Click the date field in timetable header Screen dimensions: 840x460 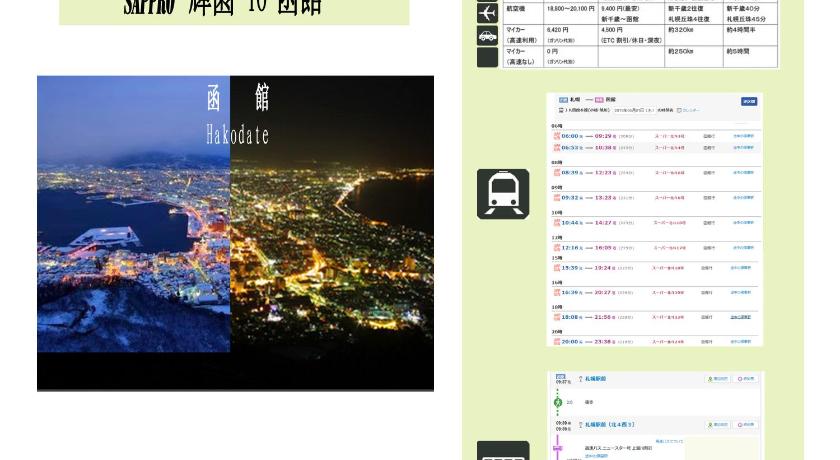pos(634,110)
